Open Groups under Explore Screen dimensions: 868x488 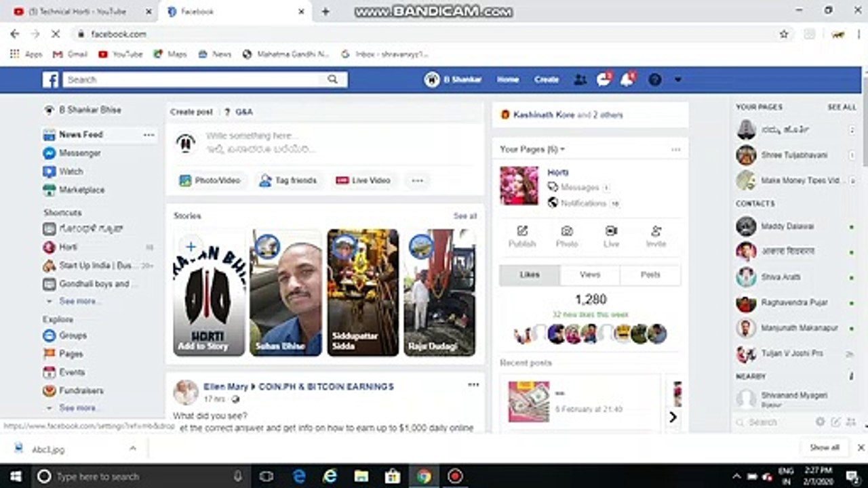pyautogui.click(x=65, y=335)
